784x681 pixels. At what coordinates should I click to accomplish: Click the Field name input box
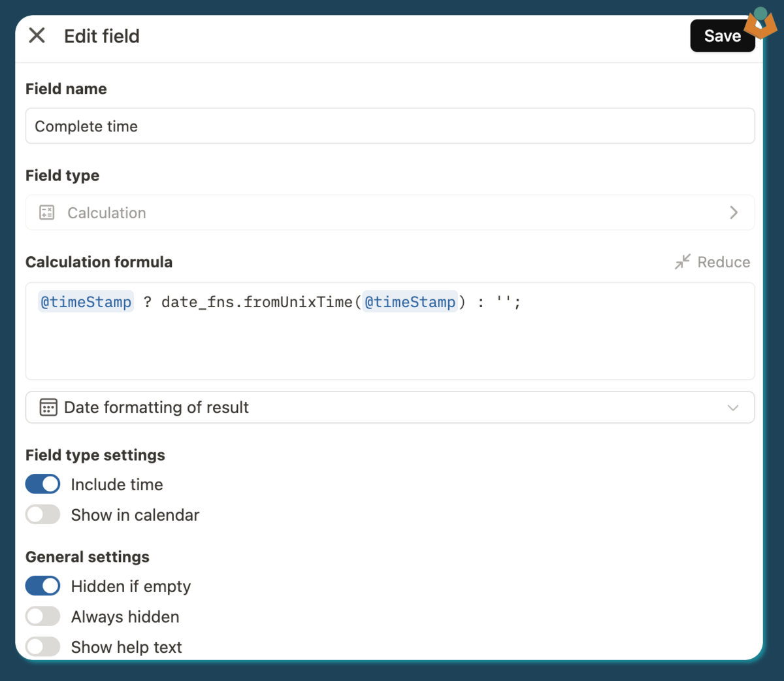click(x=389, y=126)
